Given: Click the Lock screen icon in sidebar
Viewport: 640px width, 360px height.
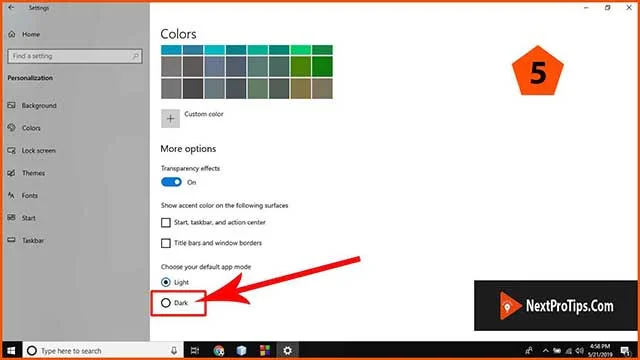Looking at the screenshot, I should click(x=11, y=151).
